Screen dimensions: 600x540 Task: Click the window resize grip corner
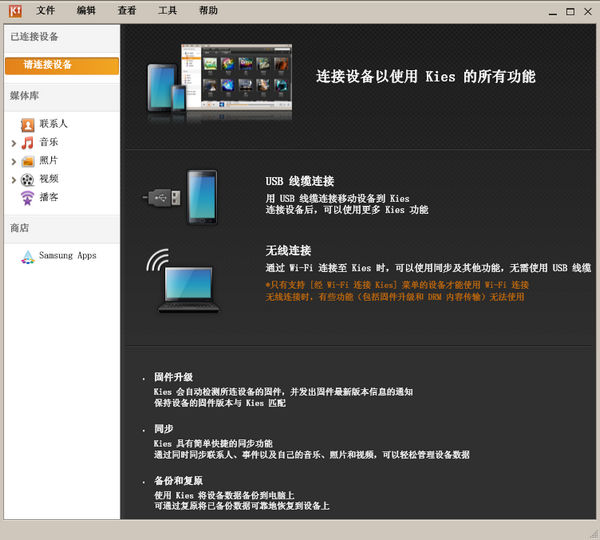tap(595, 535)
